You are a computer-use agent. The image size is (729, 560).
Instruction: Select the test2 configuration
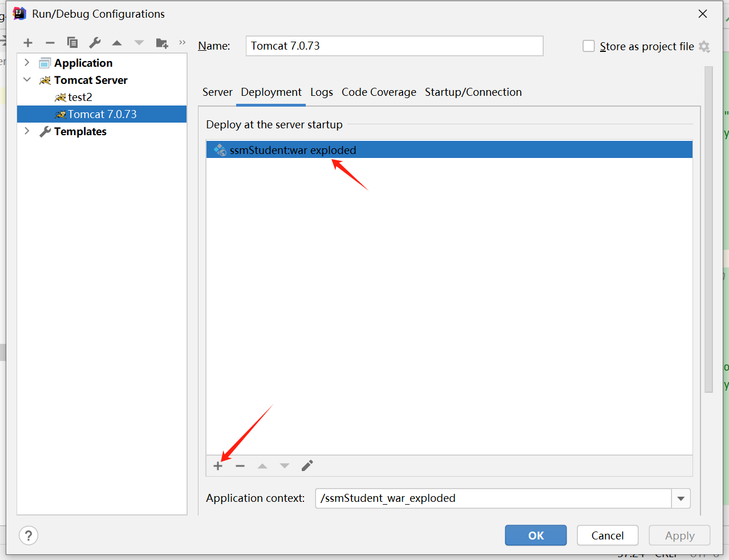point(80,97)
